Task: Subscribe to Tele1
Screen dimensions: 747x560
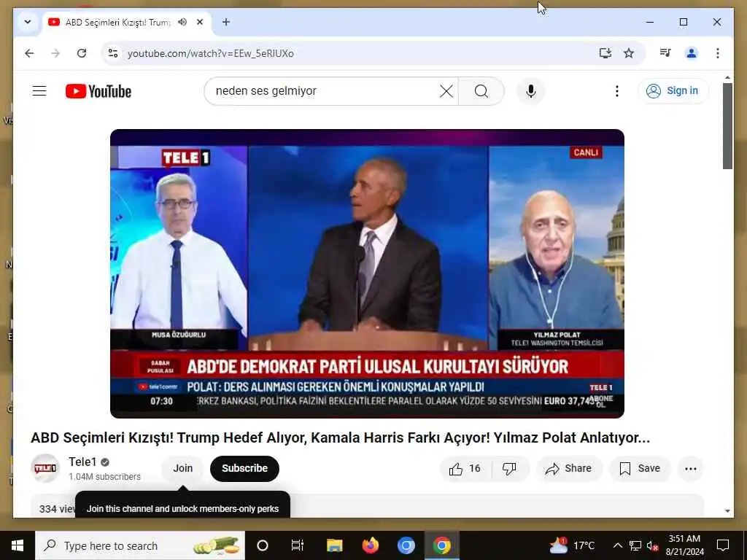Action: (244, 469)
